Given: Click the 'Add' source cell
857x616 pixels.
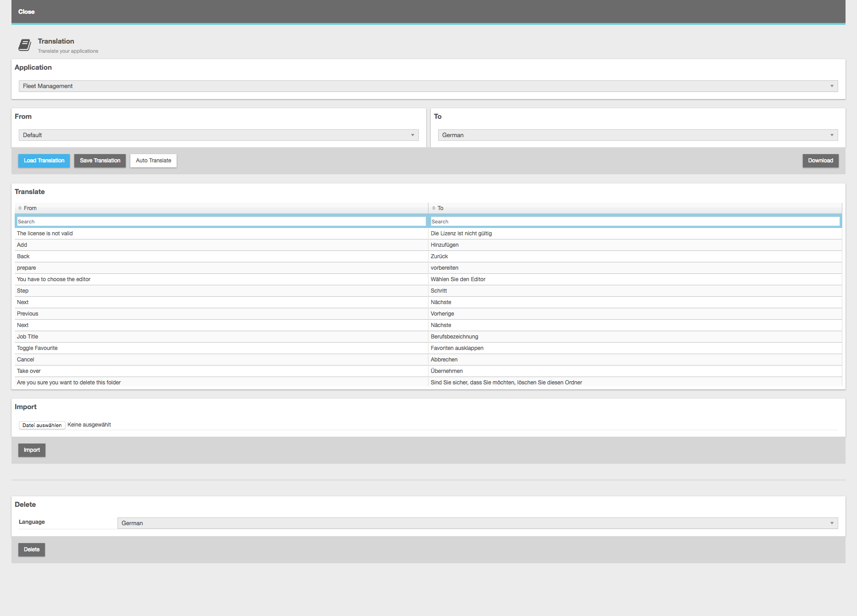Looking at the screenshot, I should pos(221,245).
